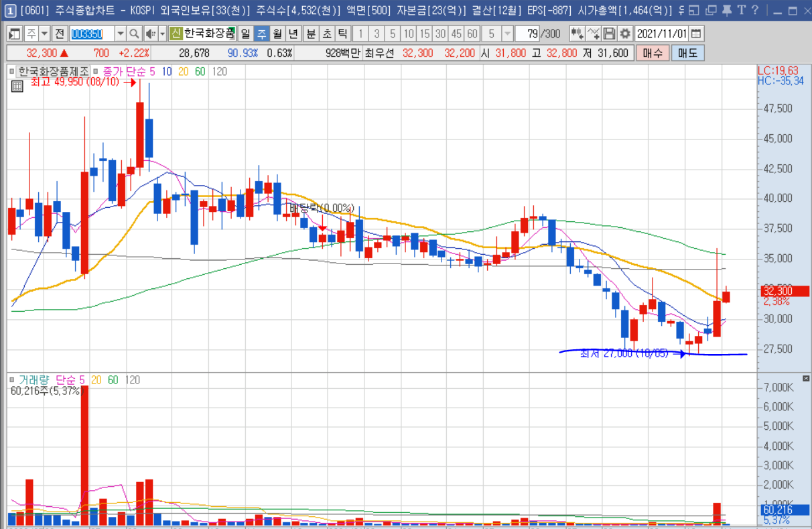Click the green 60 moving average legend
Viewport: 812px width, 529px height.
coord(200,71)
